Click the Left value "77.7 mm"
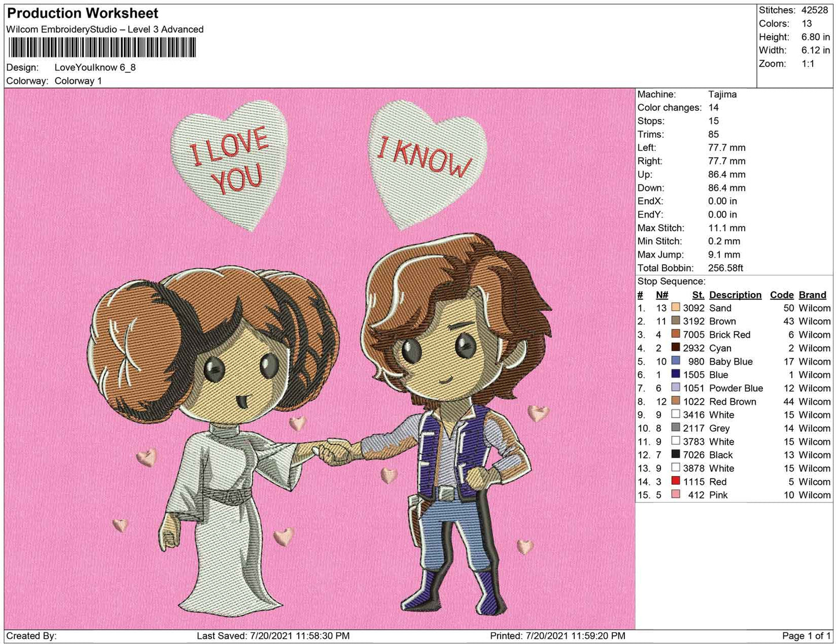837x644 pixels. click(727, 148)
